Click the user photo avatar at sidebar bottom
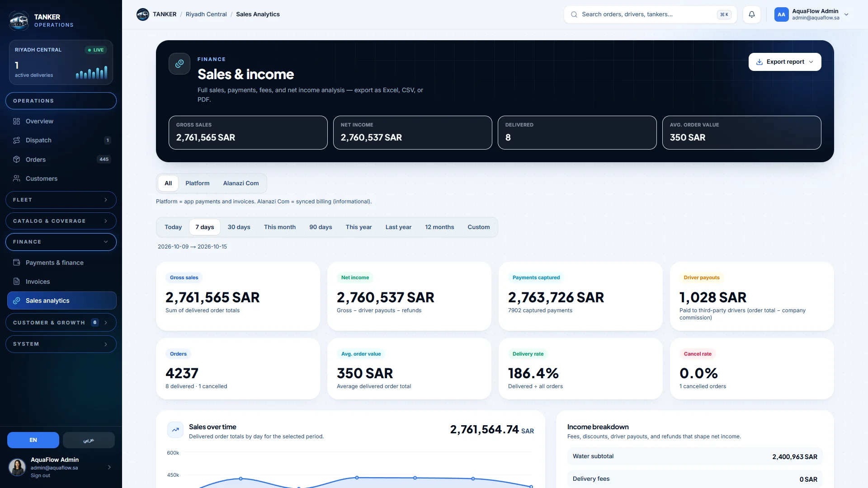The image size is (868, 488). click(x=17, y=467)
